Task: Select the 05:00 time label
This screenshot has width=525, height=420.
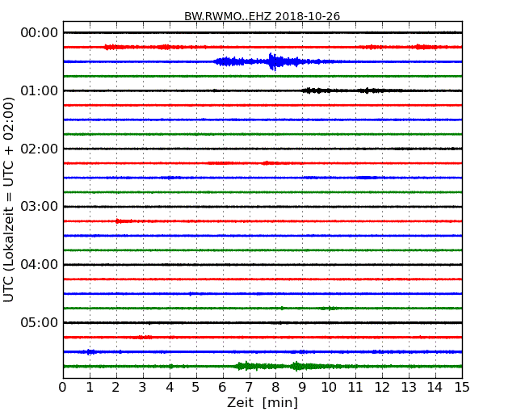Action: (40, 322)
